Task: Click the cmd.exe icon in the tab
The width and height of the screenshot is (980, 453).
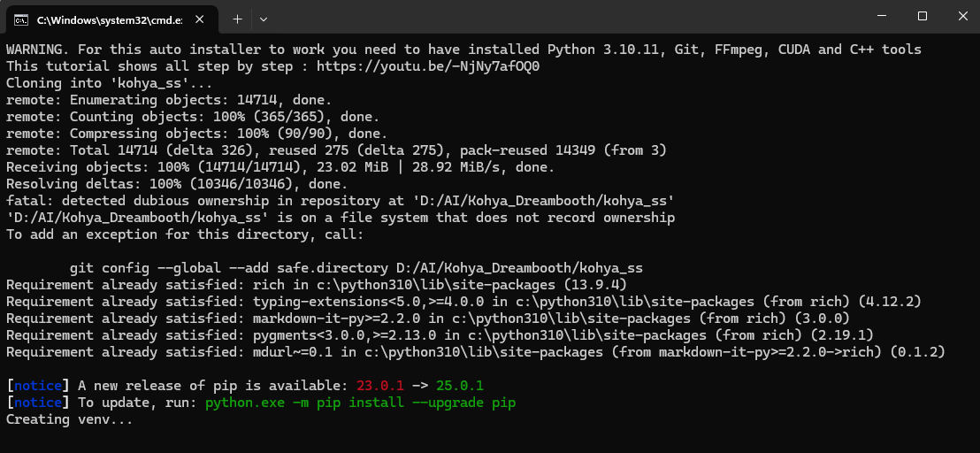Action: (x=20, y=20)
